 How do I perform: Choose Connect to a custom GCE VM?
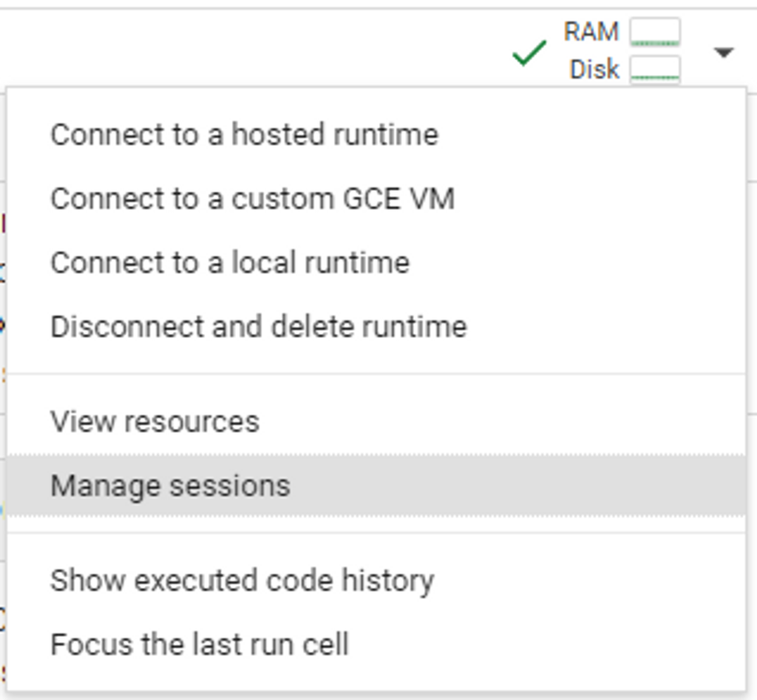[x=376, y=198]
